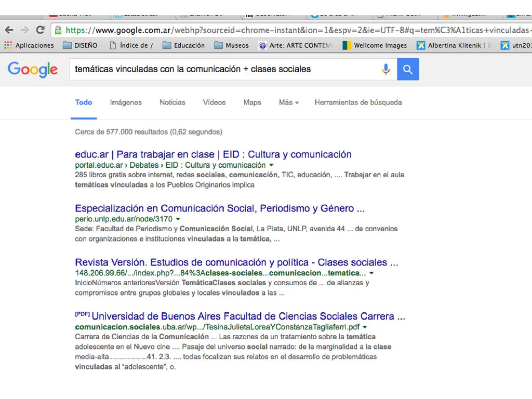Open Revista Versión Clases sociales result
This screenshot has width=532, height=399.
pyautogui.click(x=236, y=262)
